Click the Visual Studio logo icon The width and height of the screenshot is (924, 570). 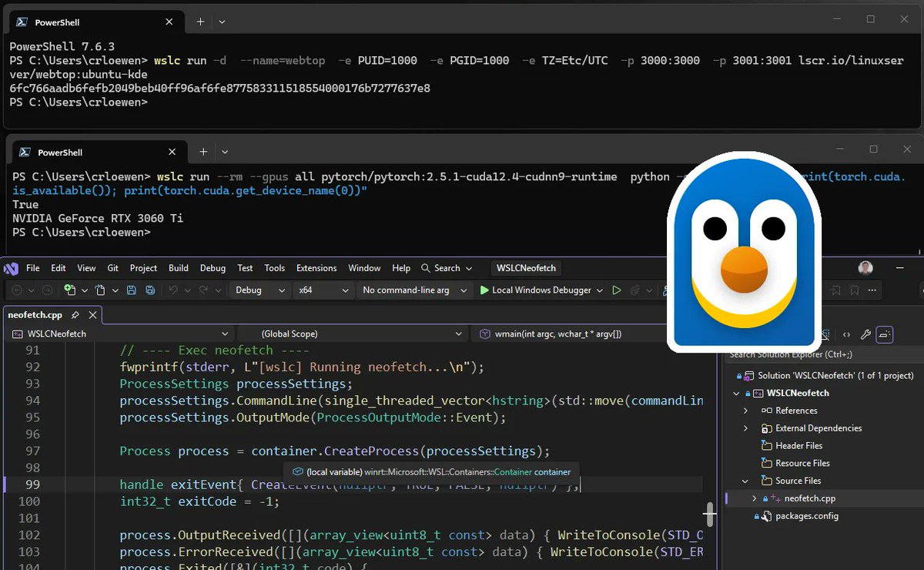pyautogui.click(x=11, y=268)
